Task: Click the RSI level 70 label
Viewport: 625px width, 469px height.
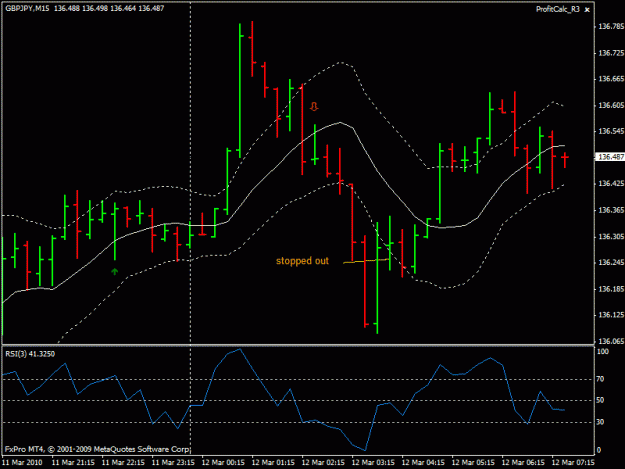Action: point(600,379)
